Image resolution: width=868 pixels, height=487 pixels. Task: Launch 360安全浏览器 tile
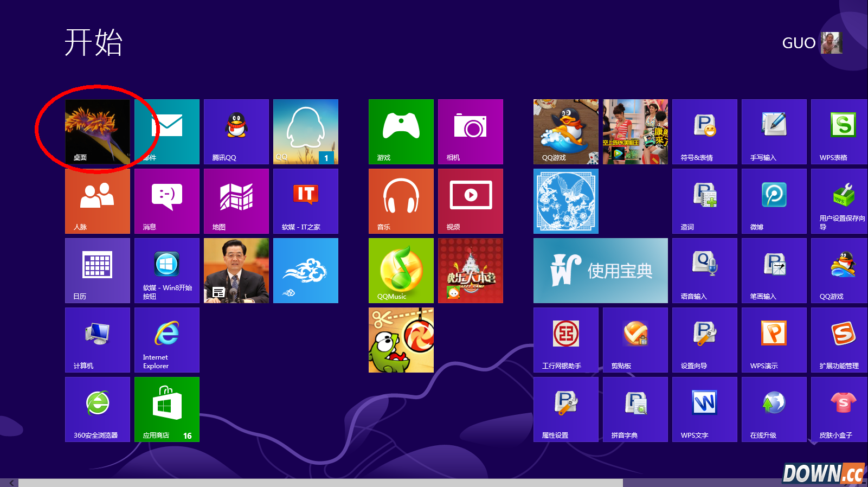click(x=98, y=409)
